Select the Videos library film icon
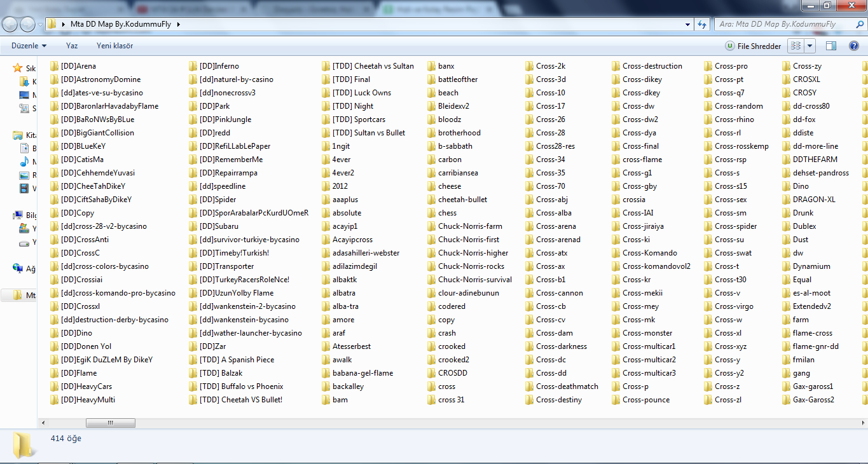Screen dimensions: 868x464 pyautogui.click(x=24, y=188)
